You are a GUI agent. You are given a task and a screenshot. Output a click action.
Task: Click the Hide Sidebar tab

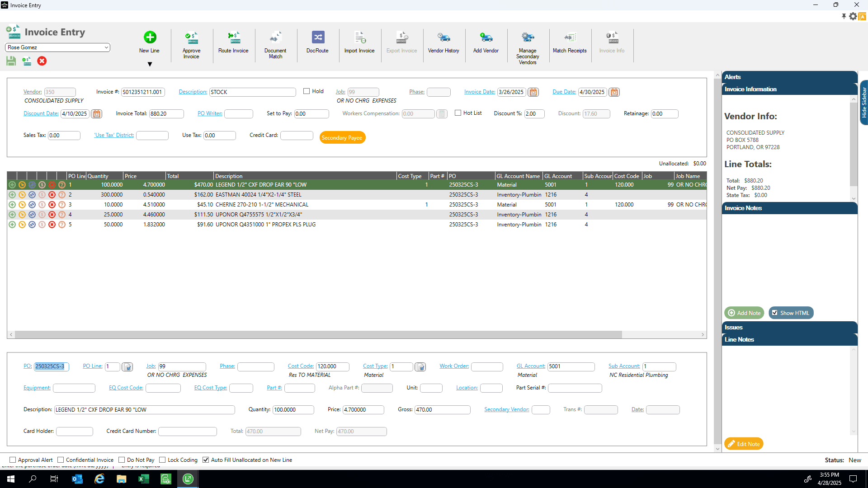pos(863,103)
